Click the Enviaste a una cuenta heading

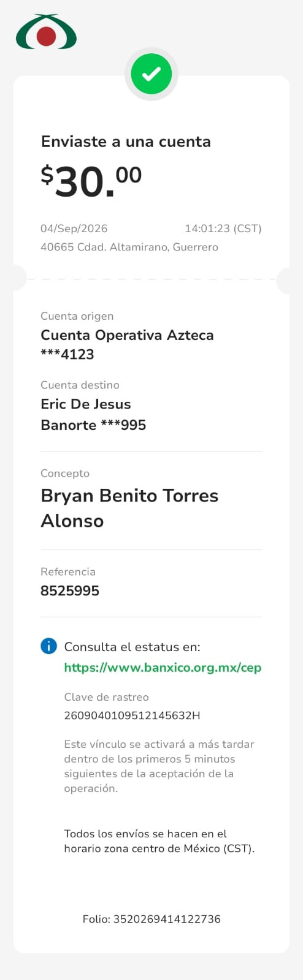[126, 141]
